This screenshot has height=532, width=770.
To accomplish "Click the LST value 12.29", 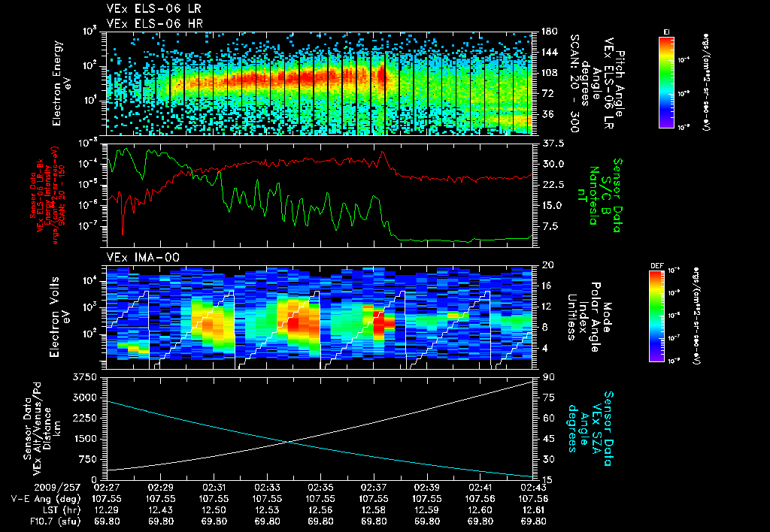I will point(107,510).
